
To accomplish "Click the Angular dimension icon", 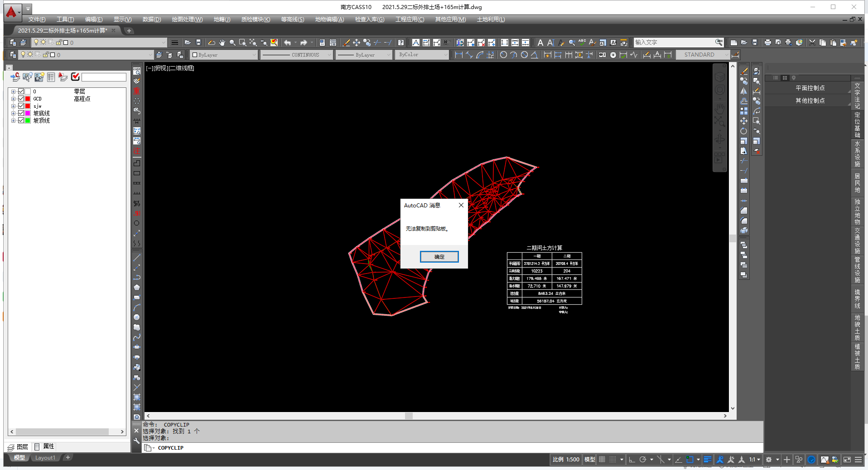I will pos(535,55).
